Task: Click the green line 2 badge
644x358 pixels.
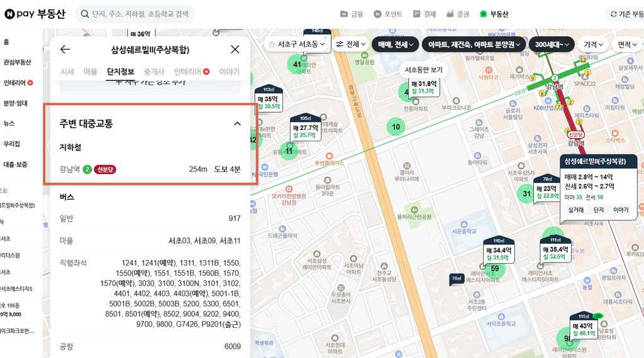Action: click(x=87, y=170)
